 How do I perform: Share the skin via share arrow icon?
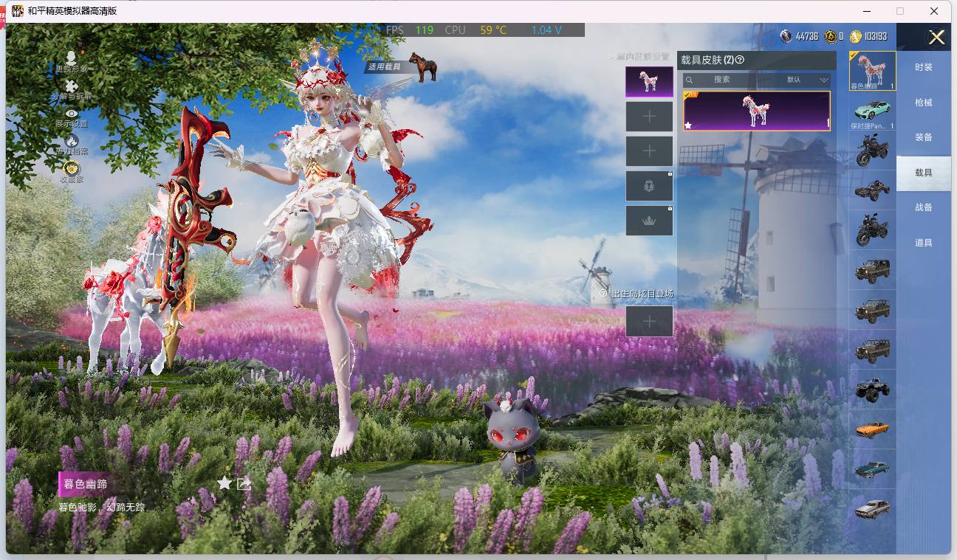tap(244, 483)
